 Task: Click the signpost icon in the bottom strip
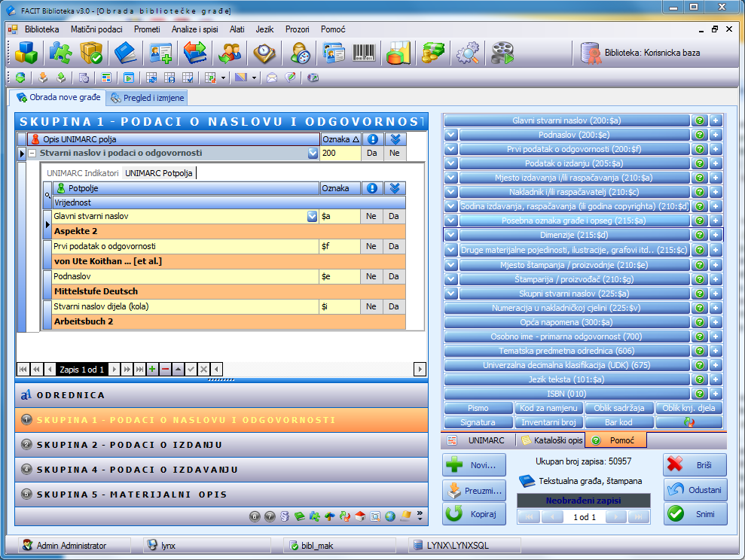point(330,516)
